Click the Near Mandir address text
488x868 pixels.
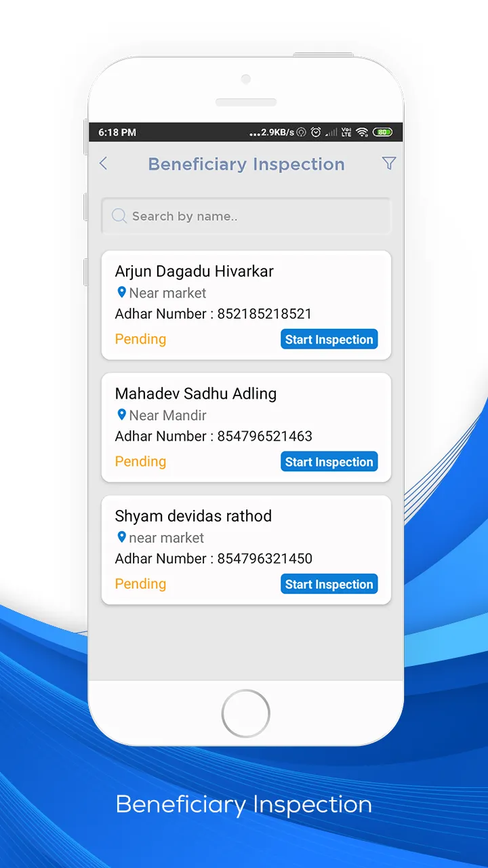tap(167, 415)
